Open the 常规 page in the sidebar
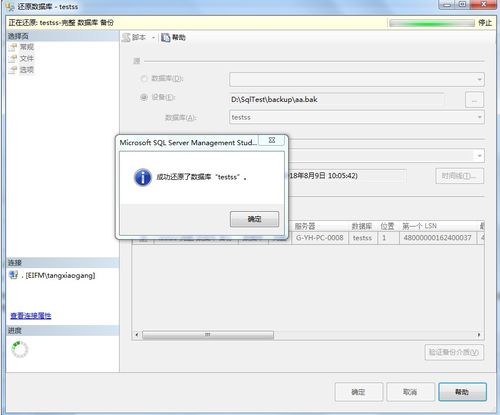The image size is (500, 415). pyautogui.click(x=27, y=47)
